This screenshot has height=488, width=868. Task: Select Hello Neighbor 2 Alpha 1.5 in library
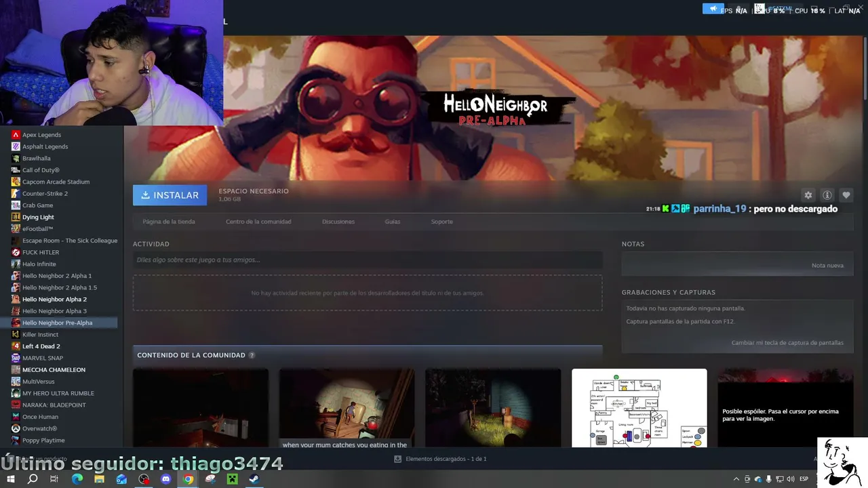pyautogui.click(x=59, y=287)
